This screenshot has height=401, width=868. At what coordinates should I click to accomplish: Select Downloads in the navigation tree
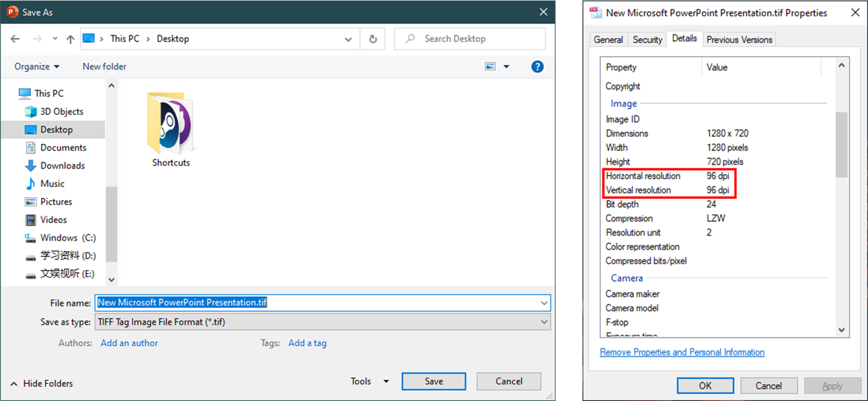tap(62, 166)
